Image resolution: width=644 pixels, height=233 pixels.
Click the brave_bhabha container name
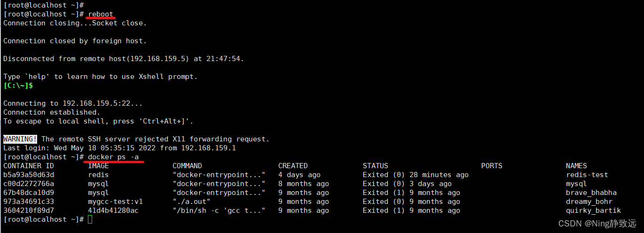click(591, 193)
